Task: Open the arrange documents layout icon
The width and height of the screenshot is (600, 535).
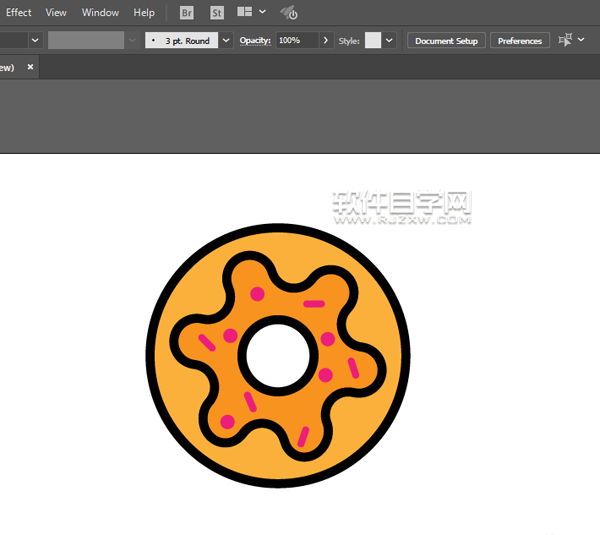Action: click(x=245, y=13)
